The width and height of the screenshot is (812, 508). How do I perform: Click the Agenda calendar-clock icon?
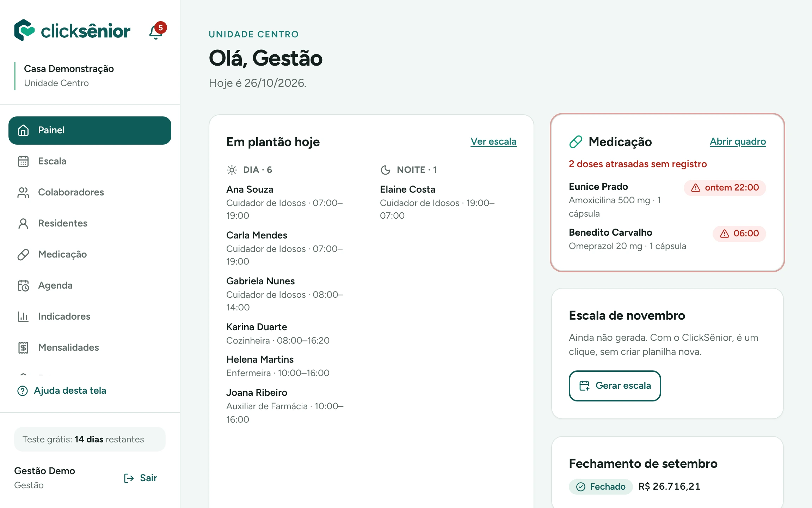pos(23,285)
